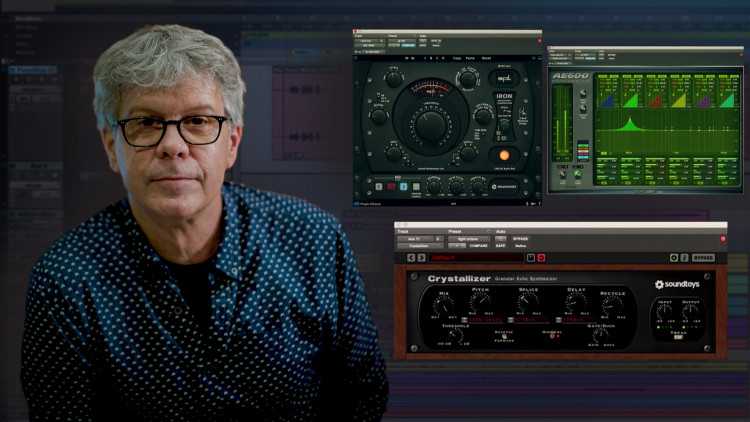Click the Plugin Alliance logo on IRON footer
The width and height of the screenshot is (750, 422).
click(x=367, y=204)
